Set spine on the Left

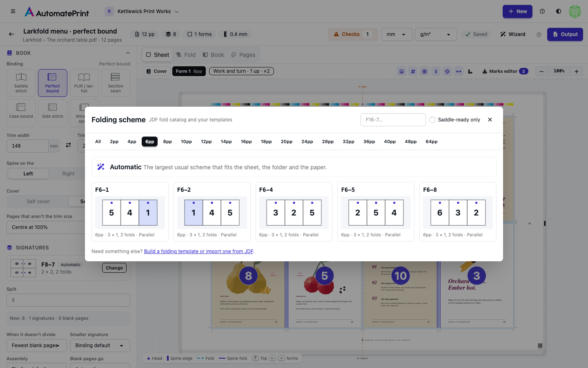coord(28,174)
